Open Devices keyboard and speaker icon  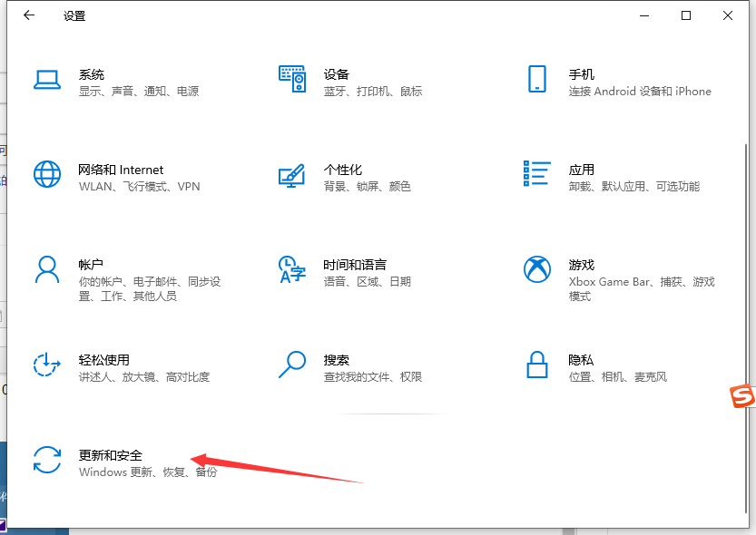point(291,80)
